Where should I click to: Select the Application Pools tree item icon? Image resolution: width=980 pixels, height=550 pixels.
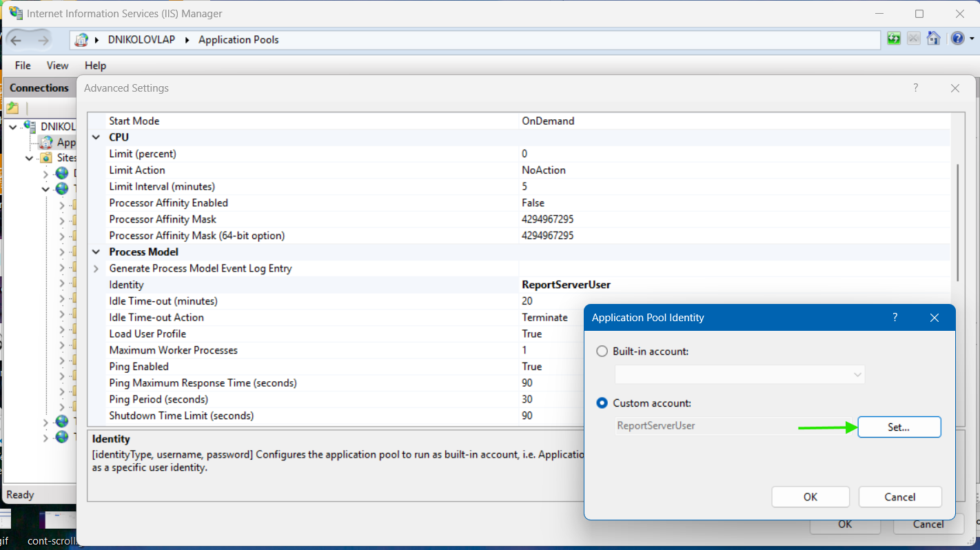pos(45,143)
